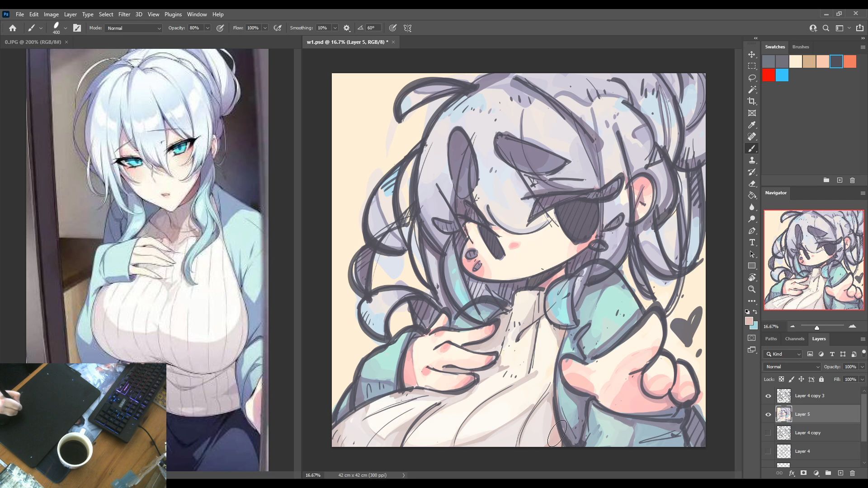This screenshot has height=488, width=868.
Task: Open the layer blend mode Normal dropdown
Action: tap(792, 367)
